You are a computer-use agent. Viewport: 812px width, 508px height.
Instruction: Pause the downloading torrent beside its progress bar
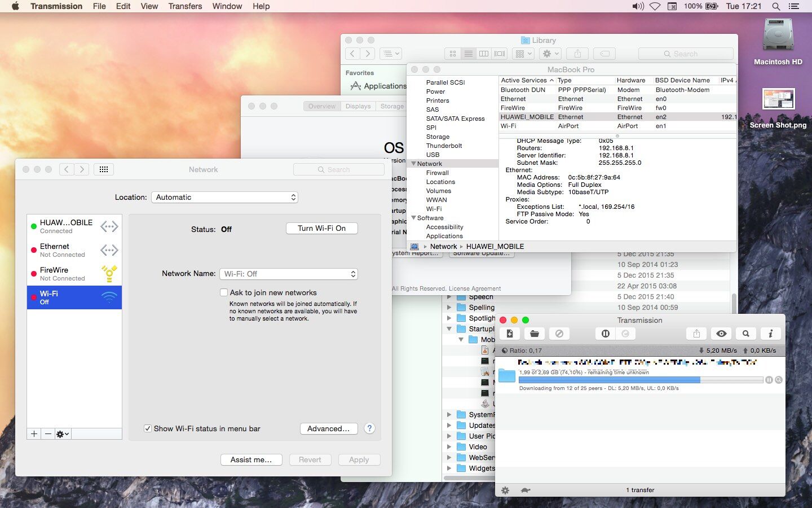coord(769,380)
